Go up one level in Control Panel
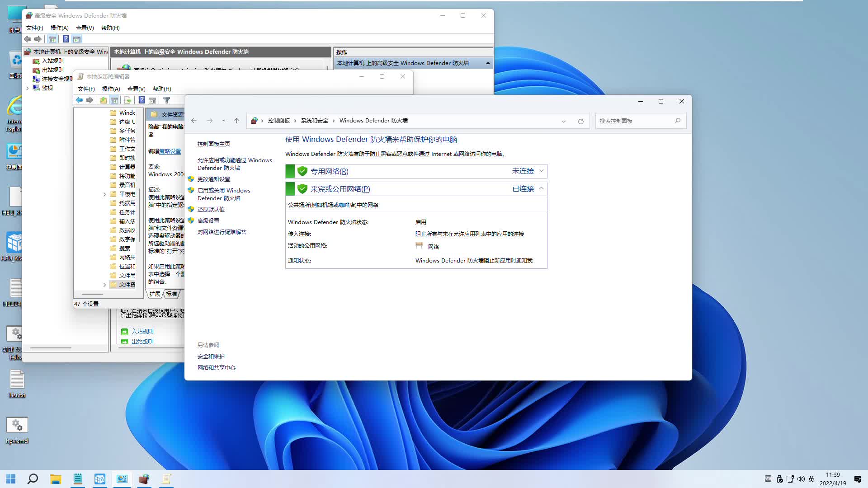The image size is (868, 488). (x=236, y=121)
